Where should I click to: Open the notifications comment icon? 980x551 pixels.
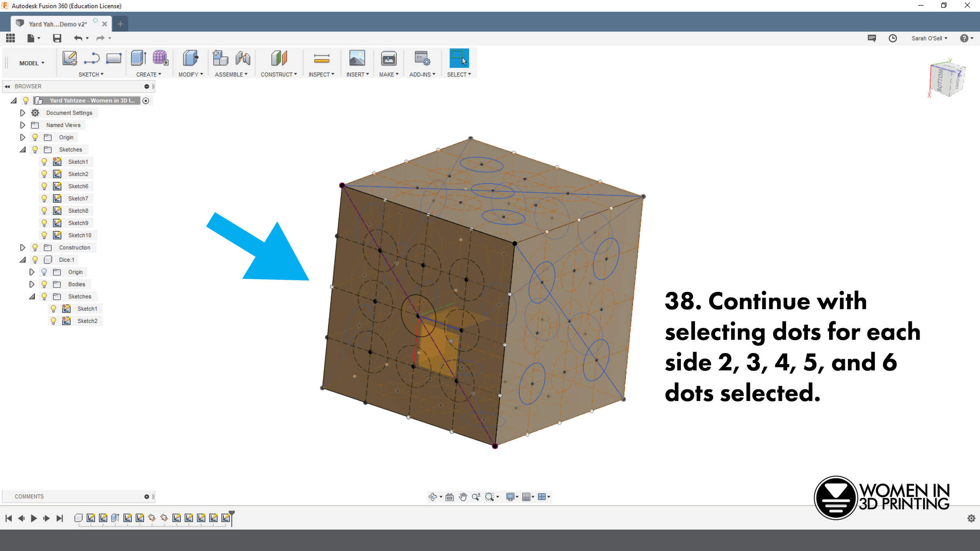point(872,38)
